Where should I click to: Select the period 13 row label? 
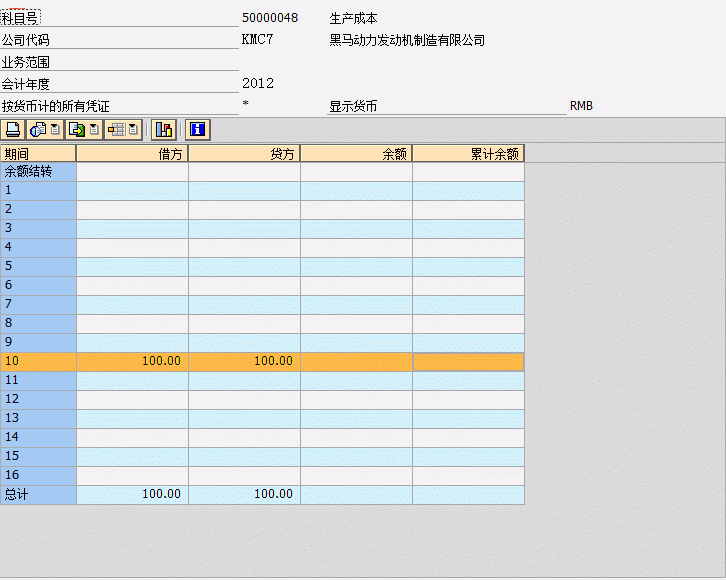click(x=38, y=418)
